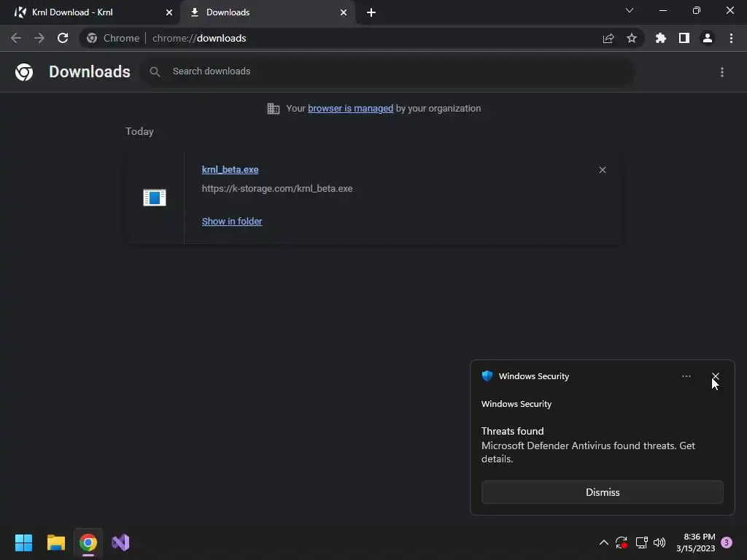Click the k-storage.com download URL text
Viewport: 747px width, 560px height.
277,189
